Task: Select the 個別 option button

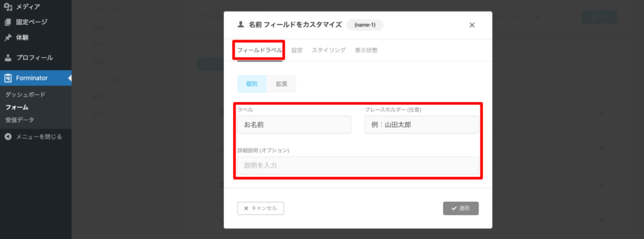Action: 252,84
